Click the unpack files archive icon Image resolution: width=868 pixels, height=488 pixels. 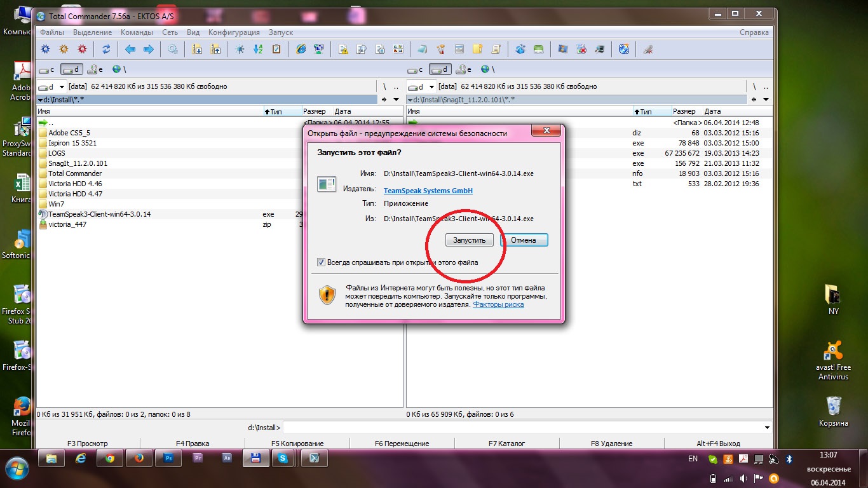click(215, 49)
